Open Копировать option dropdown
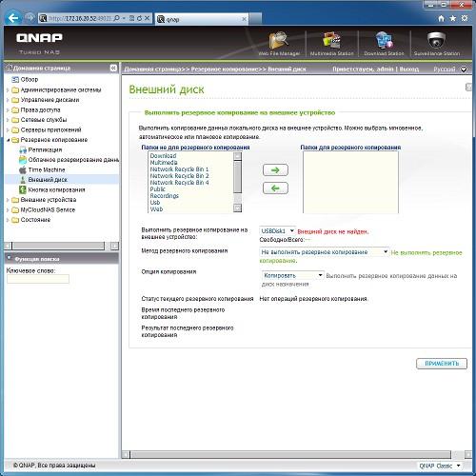The width and height of the screenshot is (476, 476). 292,275
